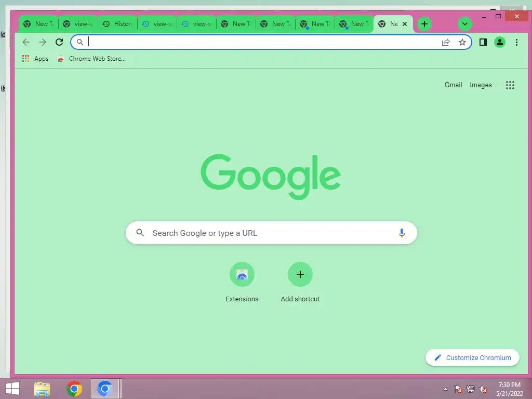
Task: Click the muted volume tray icon
Action: [483, 389]
